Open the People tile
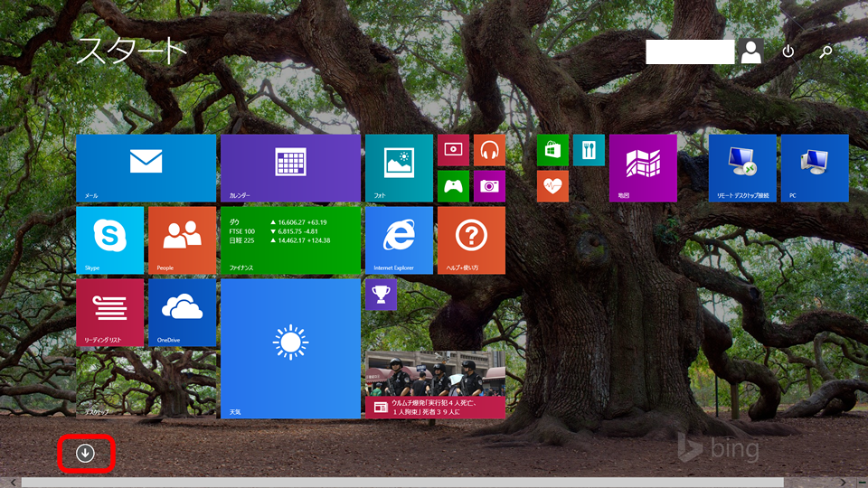 pos(182,239)
